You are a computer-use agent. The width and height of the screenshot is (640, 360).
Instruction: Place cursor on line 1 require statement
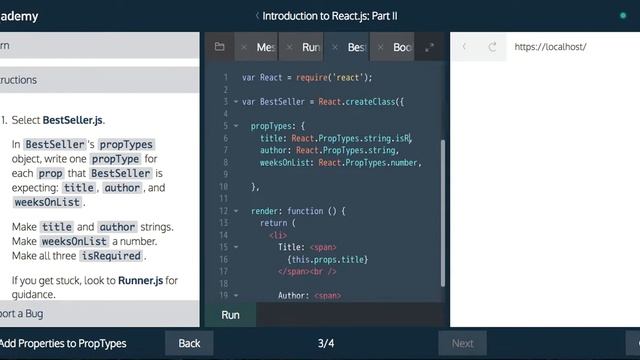tap(307, 78)
